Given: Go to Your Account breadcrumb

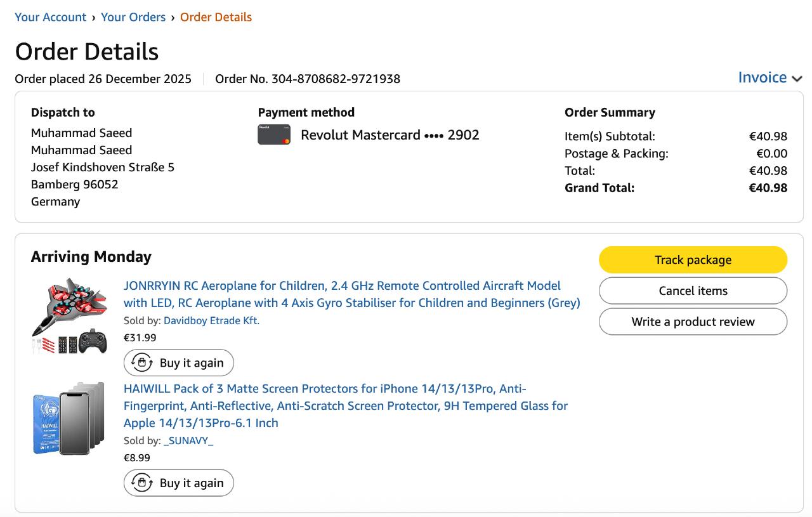Looking at the screenshot, I should [x=51, y=17].
